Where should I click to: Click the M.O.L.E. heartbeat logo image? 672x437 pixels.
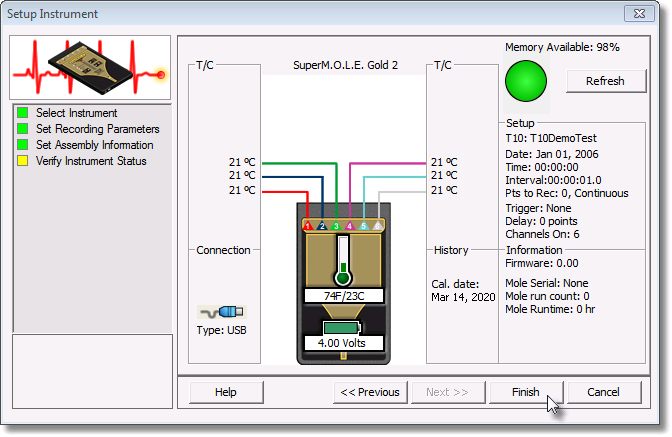point(90,68)
